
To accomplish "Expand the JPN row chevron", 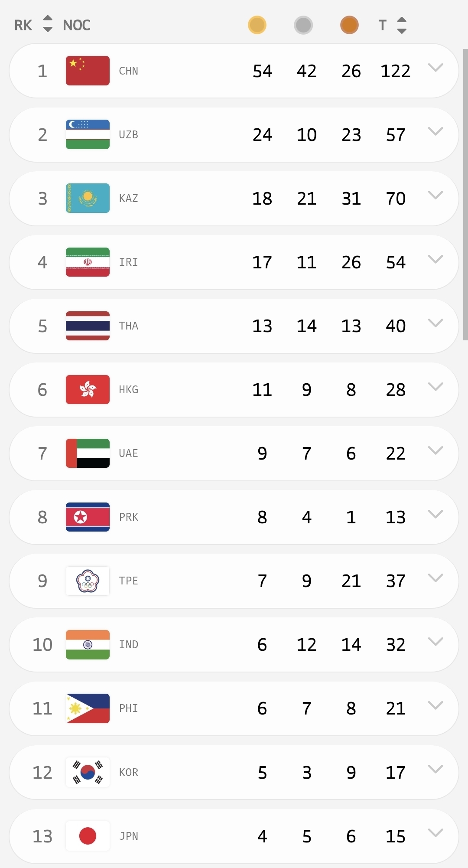I will (435, 832).
